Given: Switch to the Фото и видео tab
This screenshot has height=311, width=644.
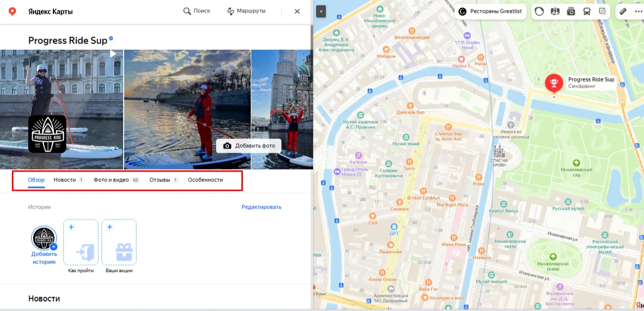Looking at the screenshot, I should pos(117,180).
